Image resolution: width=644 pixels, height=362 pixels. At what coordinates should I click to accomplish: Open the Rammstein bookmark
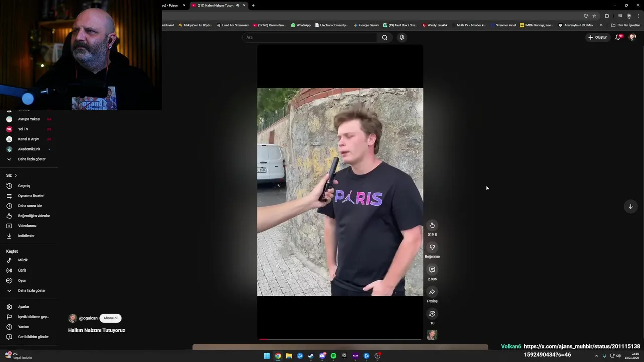(x=269, y=25)
